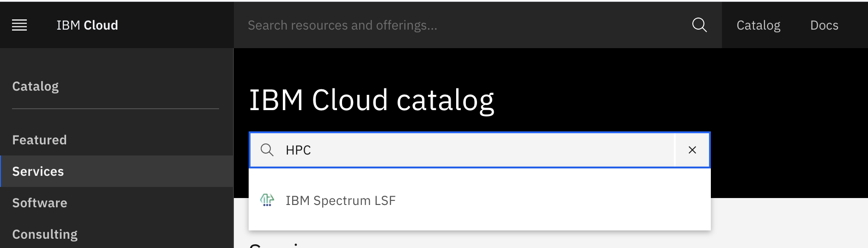Click the IBM Cloud logo
Screen dimensions: 868x248
click(87, 25)
